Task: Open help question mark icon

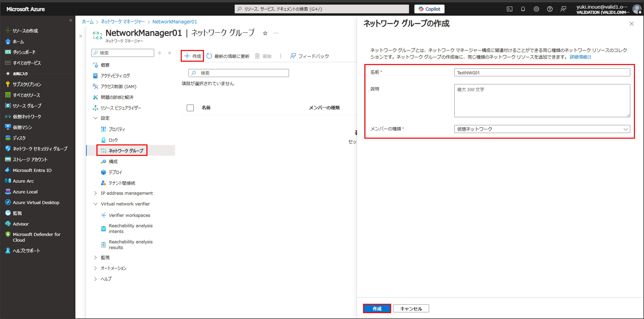Action: pyautogui.click(x=549, y=9)
